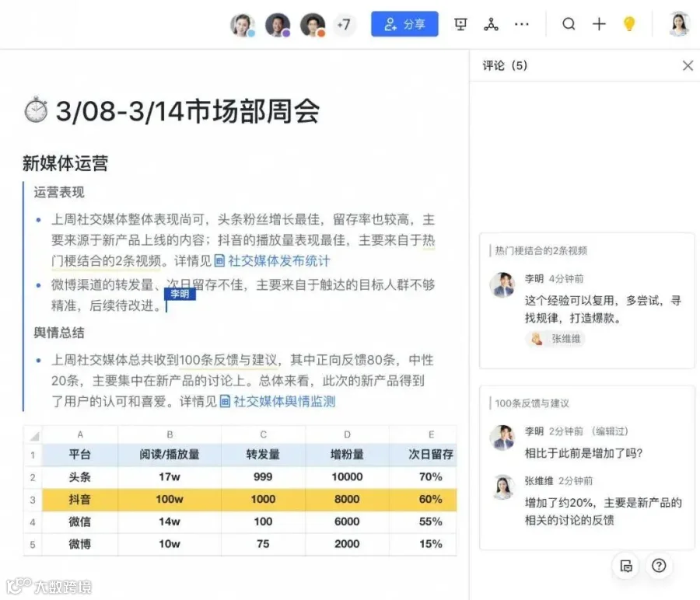Screen dimensions: 700x600
Task: Select column E header in table
Action: [423, 435]
